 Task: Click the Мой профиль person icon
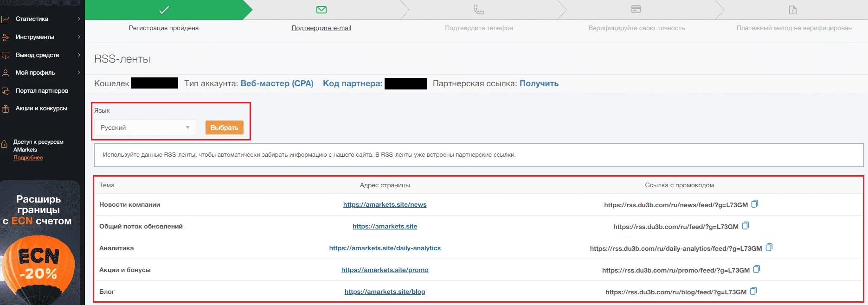(x=6, y=73)
